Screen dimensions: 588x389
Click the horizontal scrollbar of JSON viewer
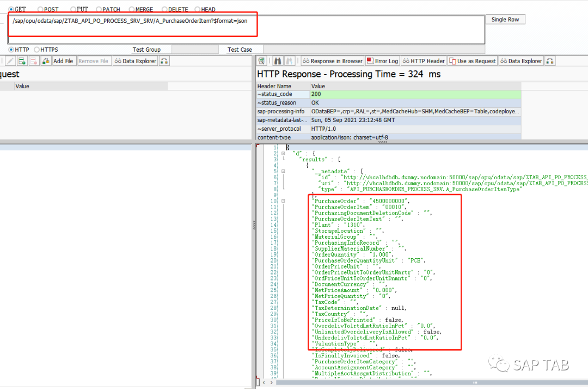(431, 382)
